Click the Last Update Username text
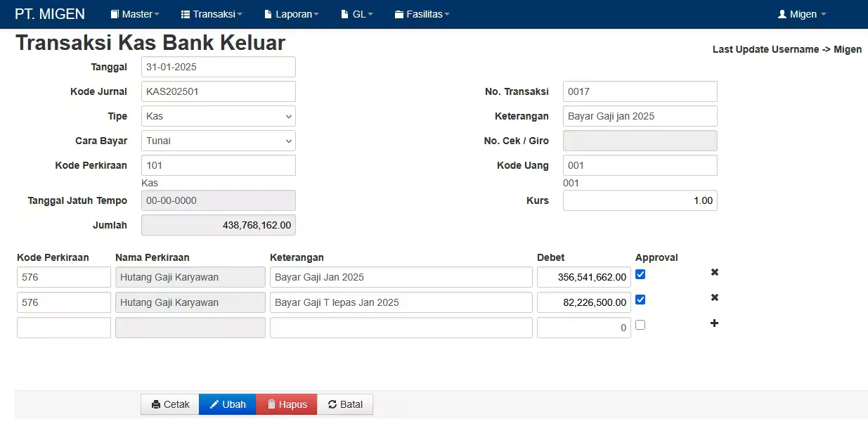Image resolution: width=868 pixels, height=424 pixels. point(787,49)
